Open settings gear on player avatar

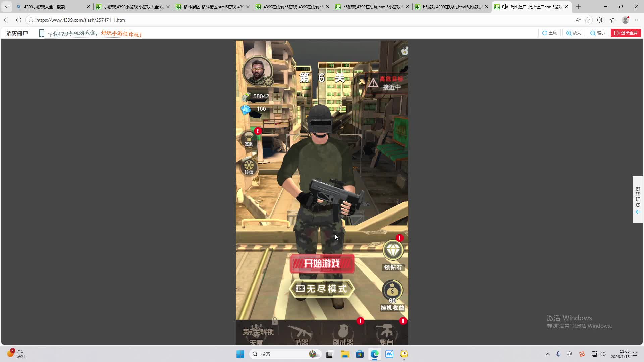(268, 82)
